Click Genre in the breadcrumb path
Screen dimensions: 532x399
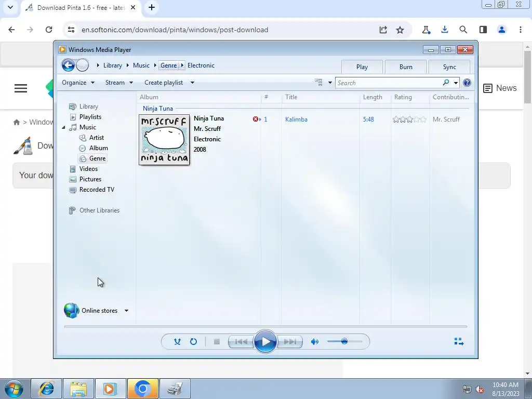169,65
